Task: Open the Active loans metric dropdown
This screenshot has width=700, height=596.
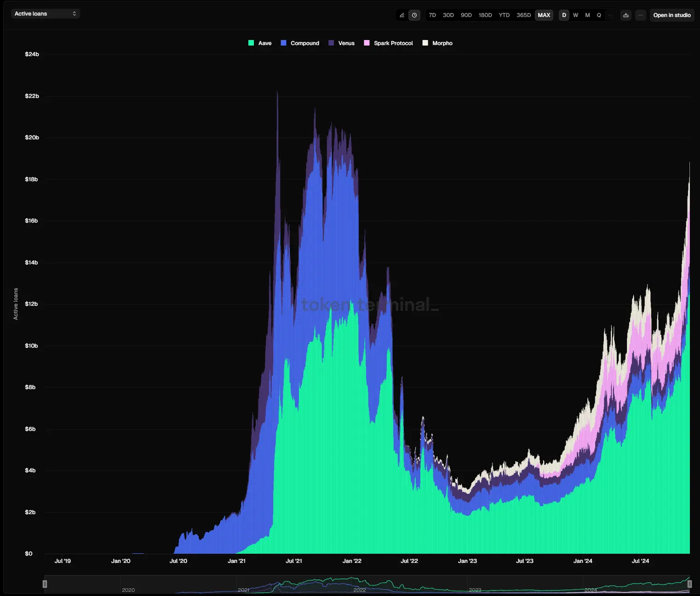Action: click(x=45, y=13)
